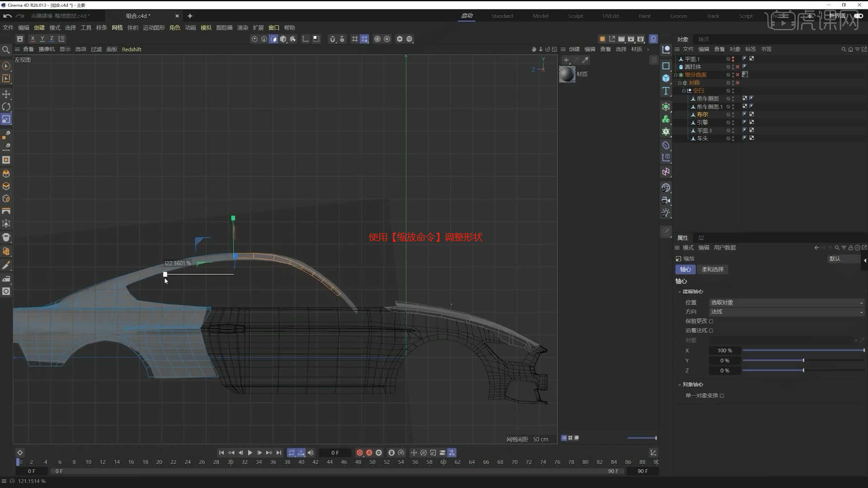Open the 默认 preset dropdown

pyautogui.click(x=844, y=259)
